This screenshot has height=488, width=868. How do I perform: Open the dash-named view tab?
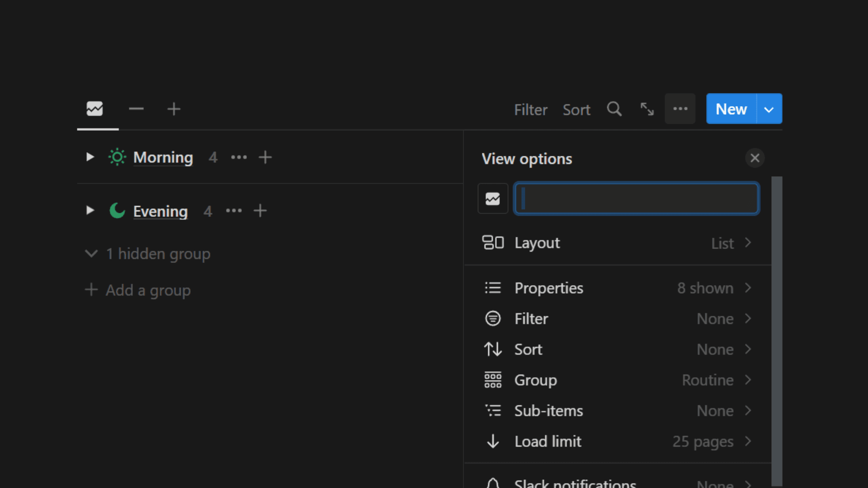[136, 109]
